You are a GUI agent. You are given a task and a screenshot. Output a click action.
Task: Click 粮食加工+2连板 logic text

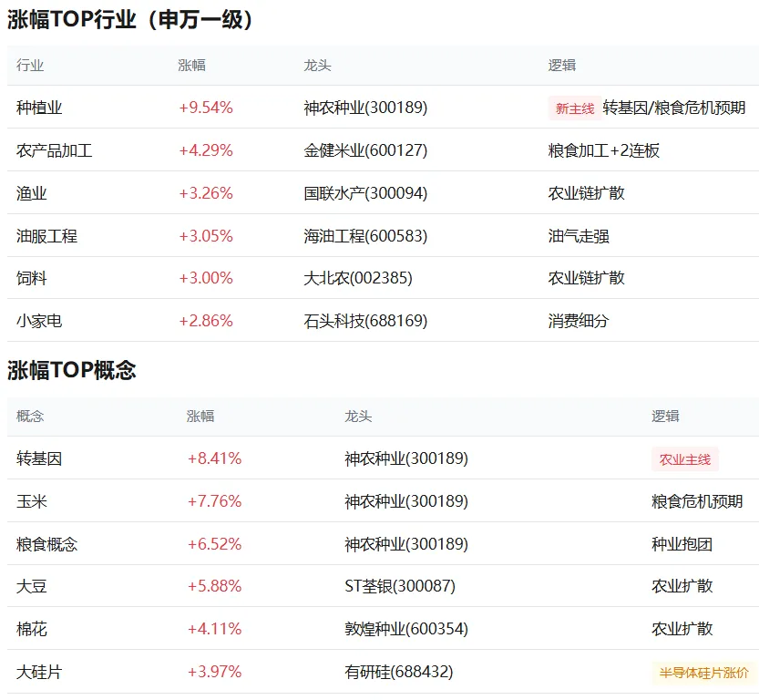pyautogui.click(x=603, y=150)
